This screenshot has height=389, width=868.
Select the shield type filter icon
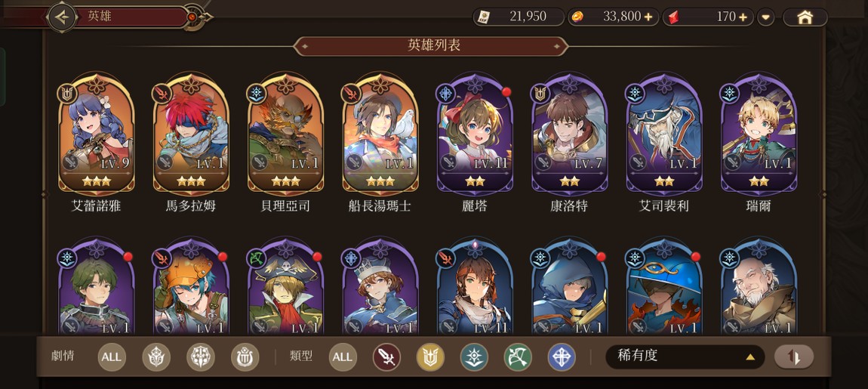coord(430,357)
